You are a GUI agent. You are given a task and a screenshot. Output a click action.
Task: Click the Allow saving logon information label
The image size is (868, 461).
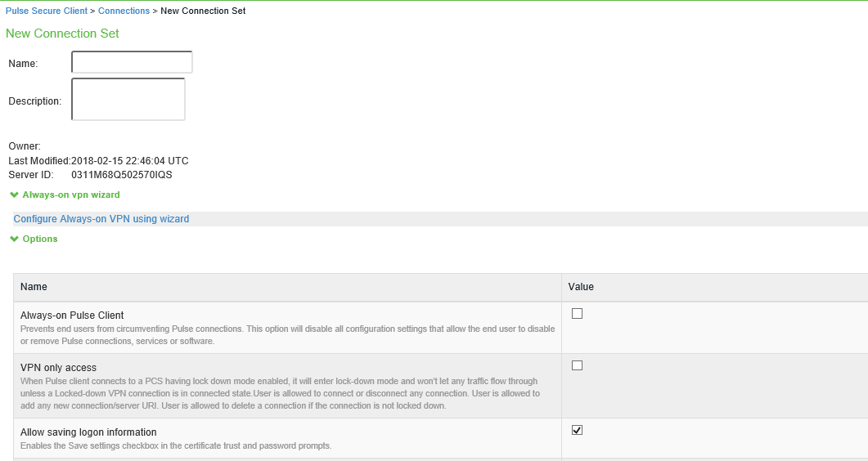88,432
